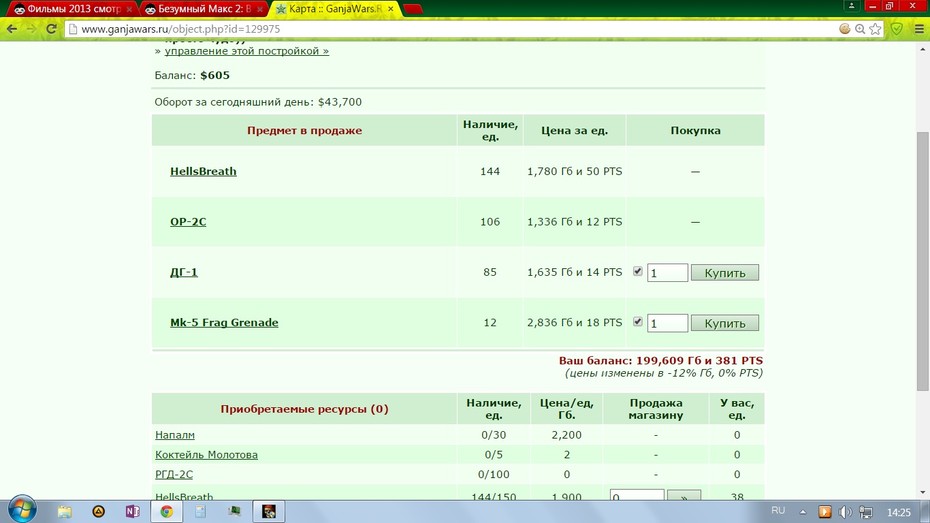Open Windows Start orb
930x523 pixels.
pyautogui.click(x=23, y=510)
